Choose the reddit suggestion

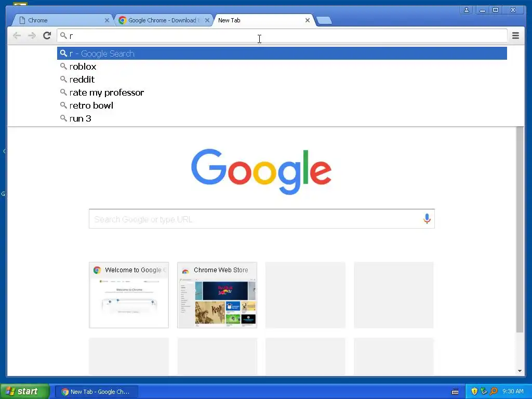point(282,79)
